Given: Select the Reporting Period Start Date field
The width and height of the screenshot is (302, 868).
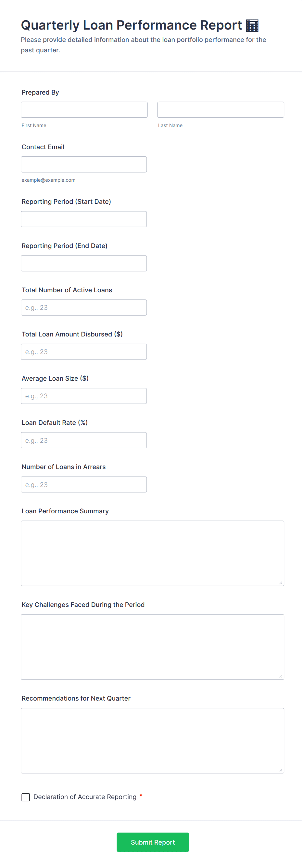Looking at the screenshot, I should click(x=84, y=219).
